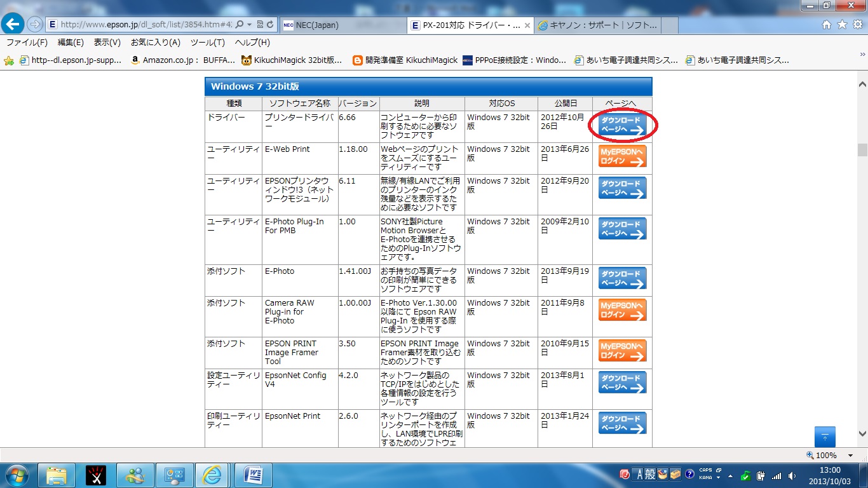The width and height of the screenshot is (868, 488).
Task: Click download button for EpsonNet Print
Action: coord(622,423)
